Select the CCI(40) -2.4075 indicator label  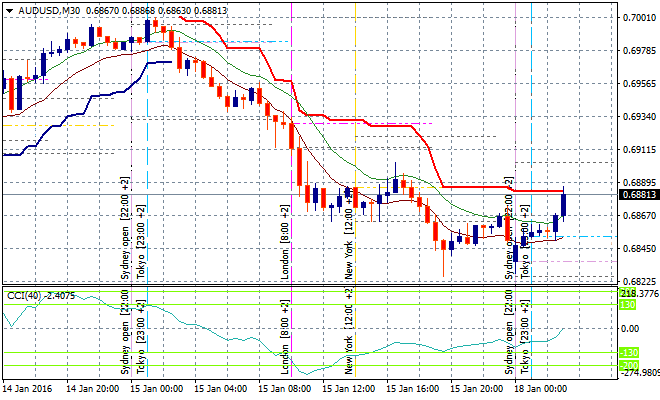tap(41, 296)
